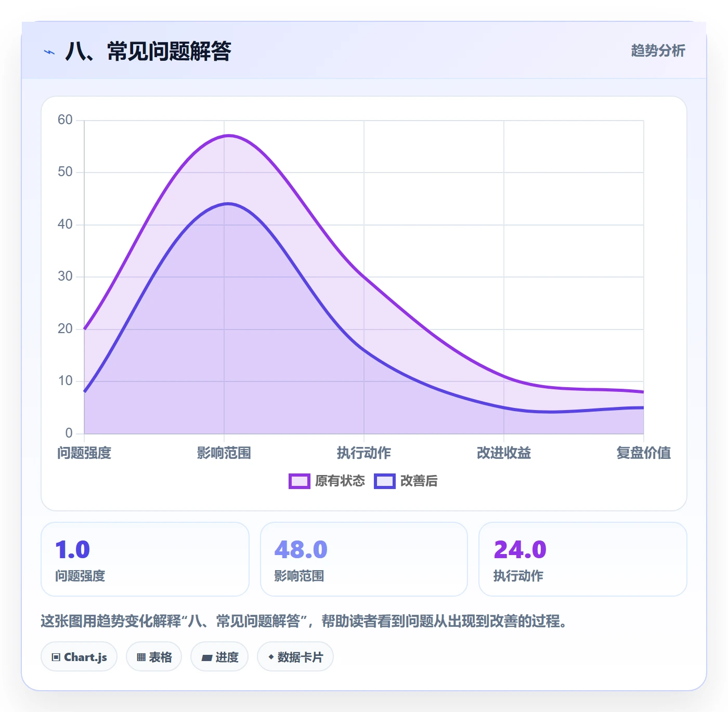Open the 1.0 问题强度 data card
Viewport: 728px width, 712px height.
145,559
